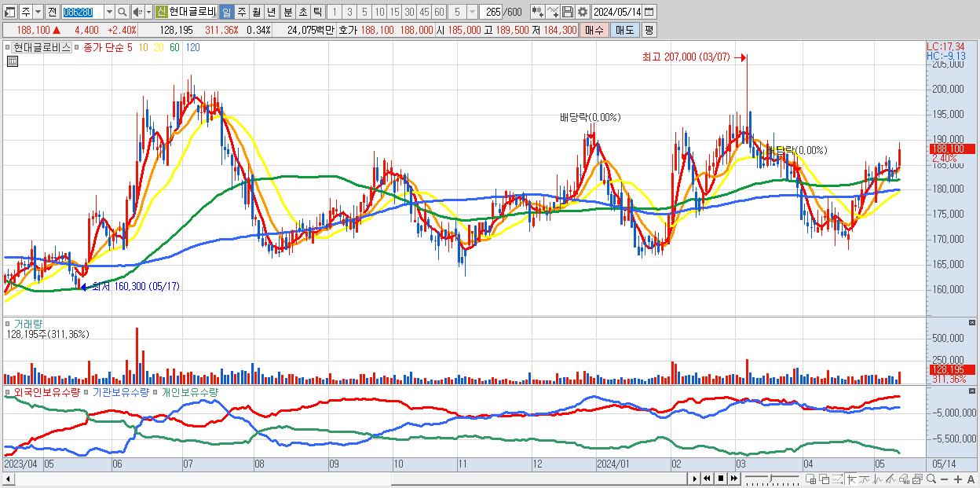Click the crosshair cursor tool icon

(x=851, y=479)
